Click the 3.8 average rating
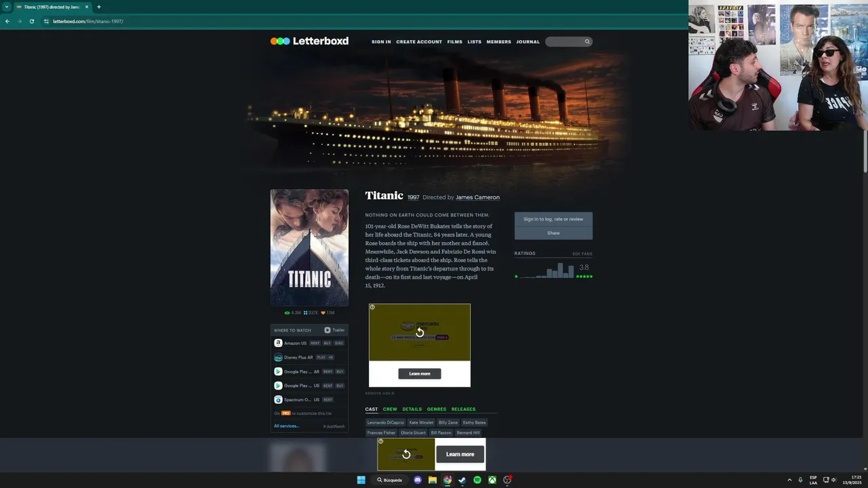This screenshot has height=488, width=868. tap(584, 268)
